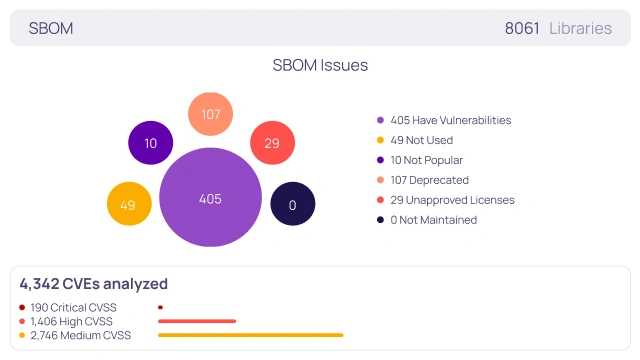Select the dark purple 10 bubble

tap(151, 143)
